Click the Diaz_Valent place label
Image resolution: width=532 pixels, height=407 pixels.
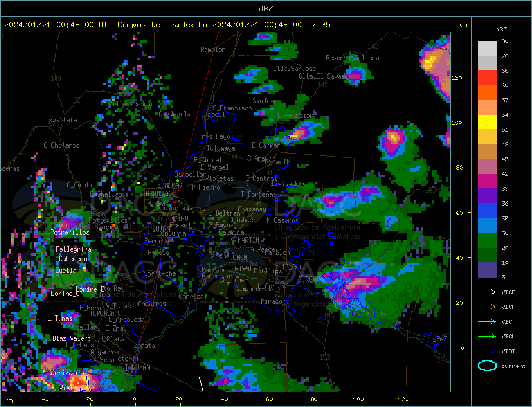[72, 338]
